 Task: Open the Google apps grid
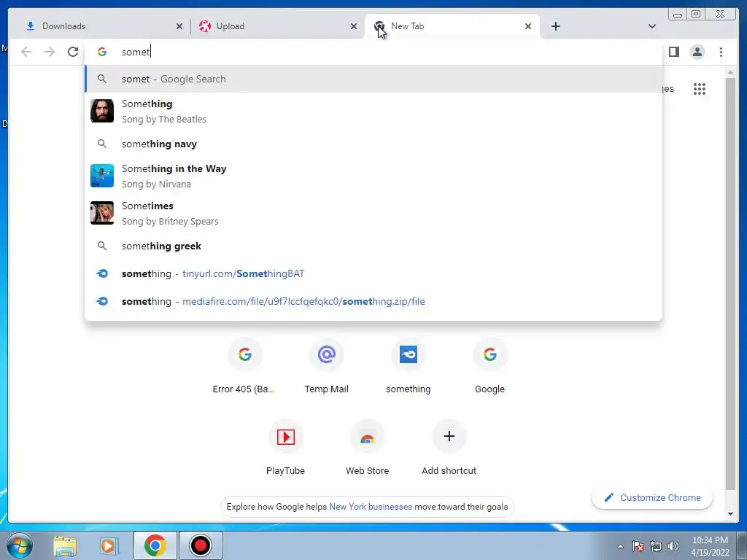tap(700, 88)
